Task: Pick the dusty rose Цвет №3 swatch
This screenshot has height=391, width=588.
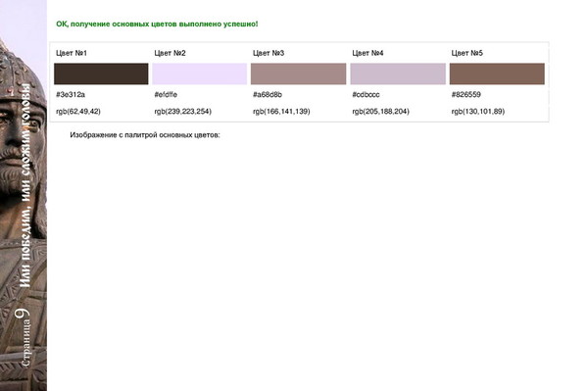Action: pyautogui.click(x=299, y=73)
